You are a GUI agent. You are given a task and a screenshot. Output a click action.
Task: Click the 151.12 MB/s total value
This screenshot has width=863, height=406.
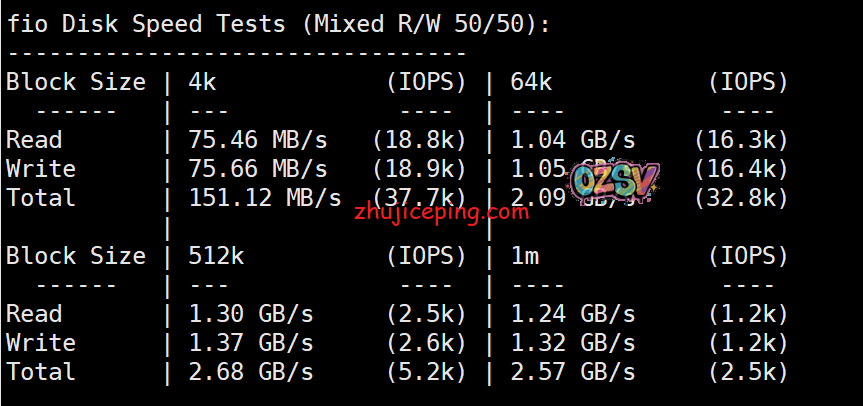pyautogui.click(x=265, y=198)
